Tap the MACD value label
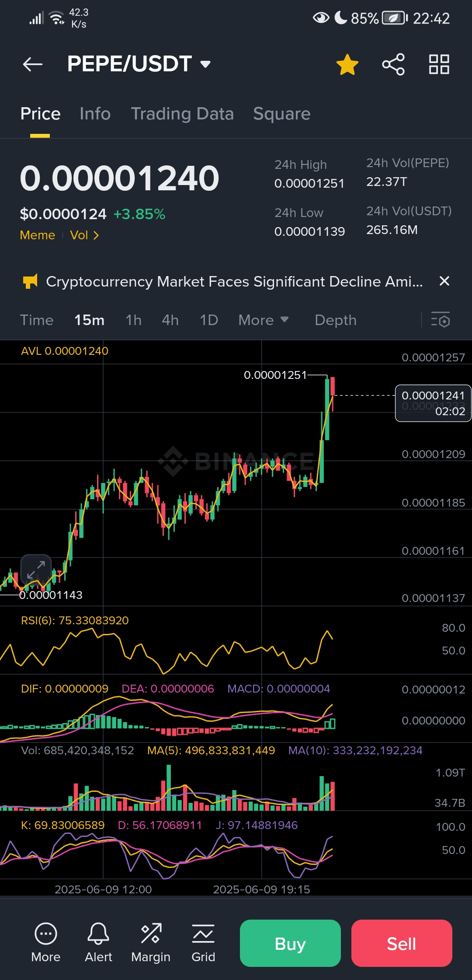The height and width of the screenshot is (980, 472). 279,689
